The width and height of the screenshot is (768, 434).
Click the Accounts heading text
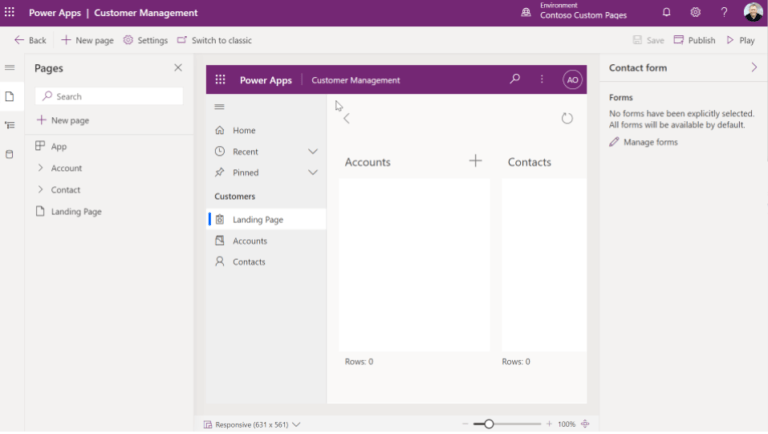[367, 162]
